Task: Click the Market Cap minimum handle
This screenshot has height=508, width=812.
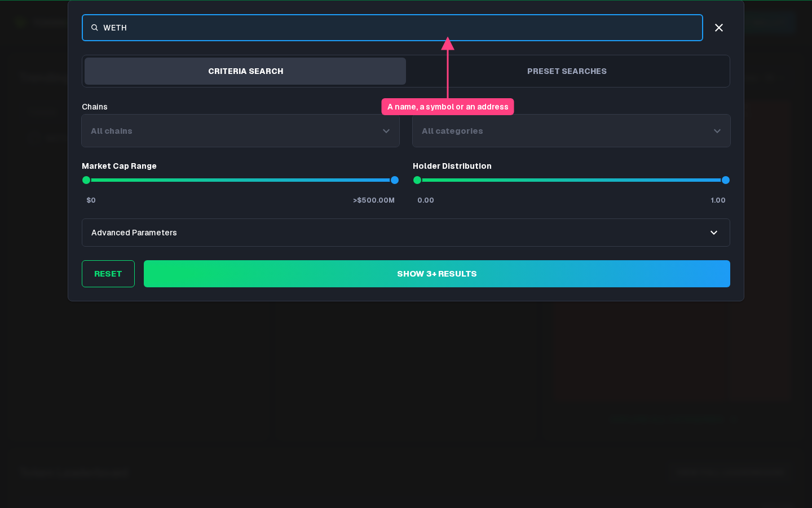Action: pyautogui.click(x=86, y=180)
